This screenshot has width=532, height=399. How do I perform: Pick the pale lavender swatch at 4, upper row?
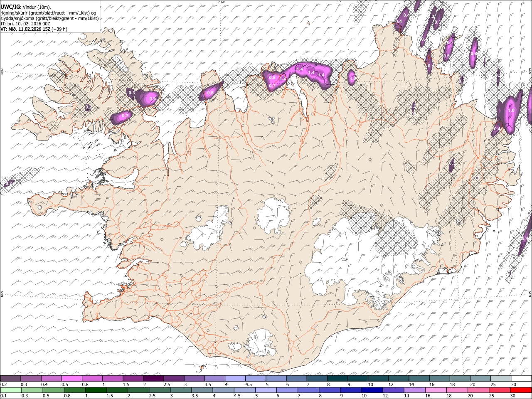click(235, 379)
